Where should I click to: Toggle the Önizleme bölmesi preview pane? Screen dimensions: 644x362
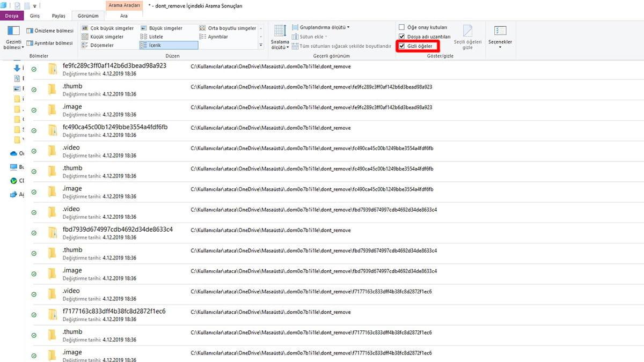tap(49, 31)
